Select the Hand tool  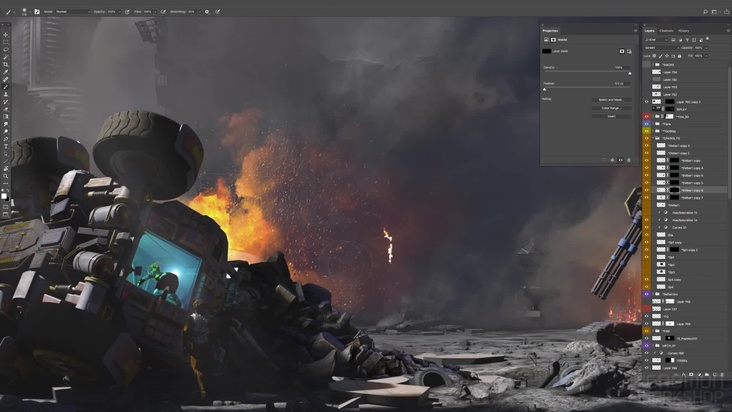(6, 169)
